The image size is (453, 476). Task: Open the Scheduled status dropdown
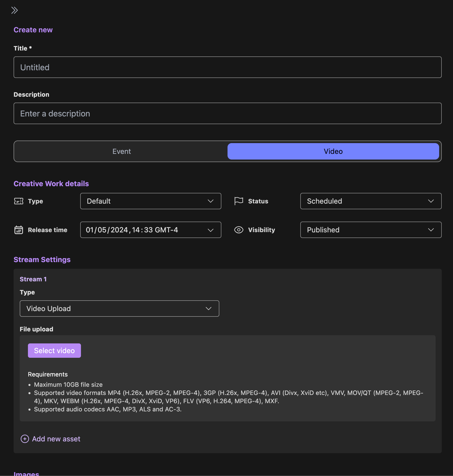(371, 201)
